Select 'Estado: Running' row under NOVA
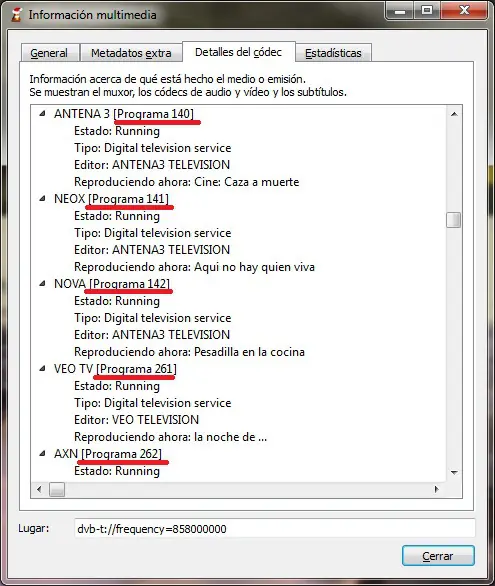 coord(117,301)
